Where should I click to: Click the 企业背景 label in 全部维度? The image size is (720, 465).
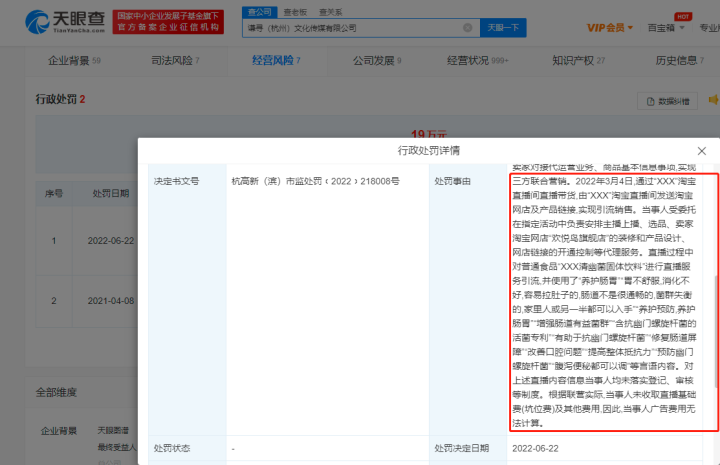coord(59,431)
